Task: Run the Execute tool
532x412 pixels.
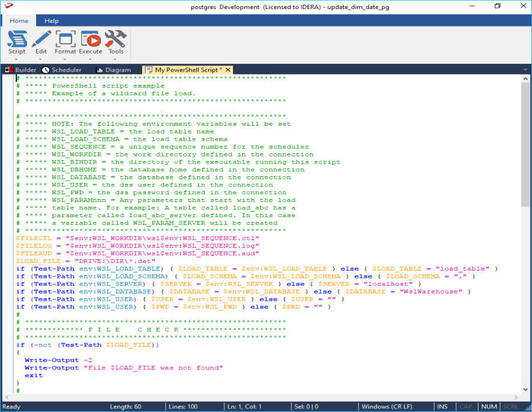Action: click(91, 42)
